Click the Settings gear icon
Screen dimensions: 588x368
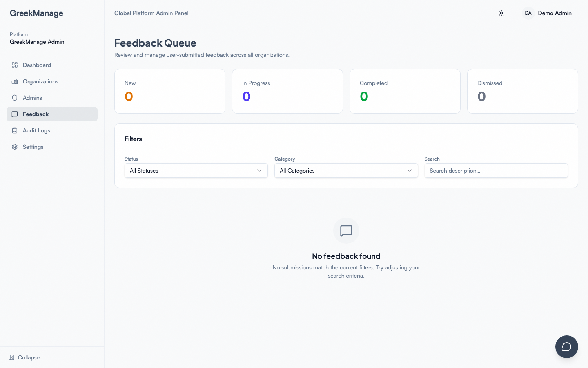pos(15,147)
